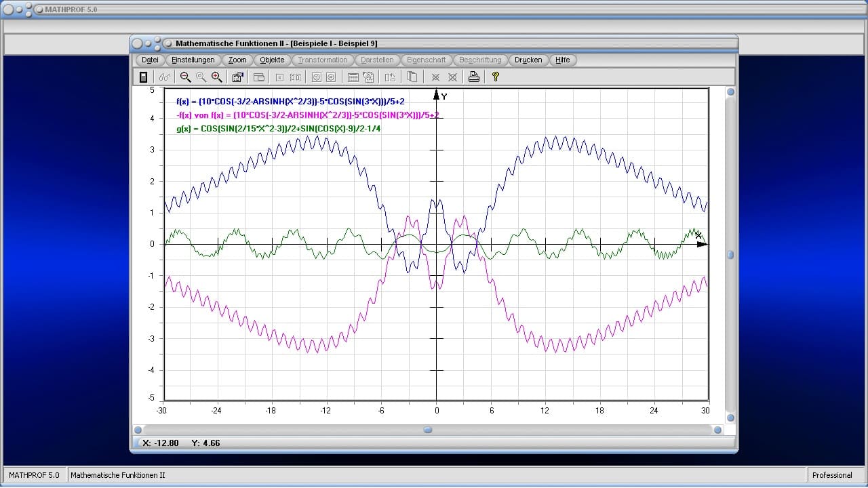Open the Drucken menu

[x=528, y=60]
